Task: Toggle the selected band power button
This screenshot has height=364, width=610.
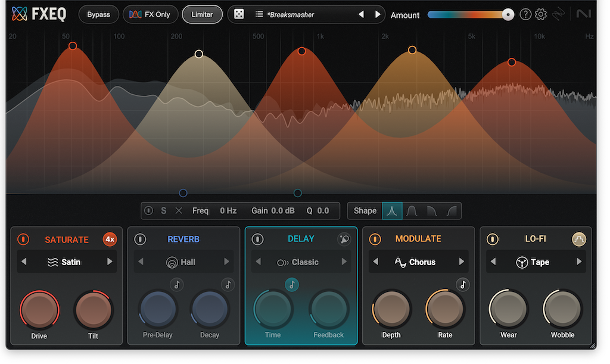Action: point(148,211)
